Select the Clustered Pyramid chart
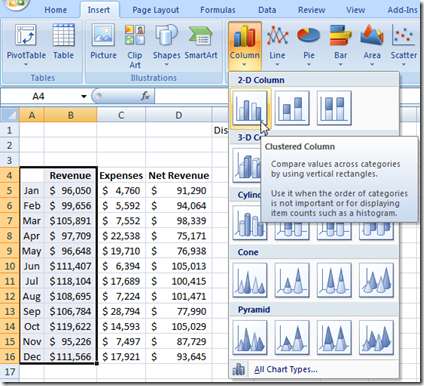The width and height of the screenshot is (424, 386). click(x=250, y=337)
